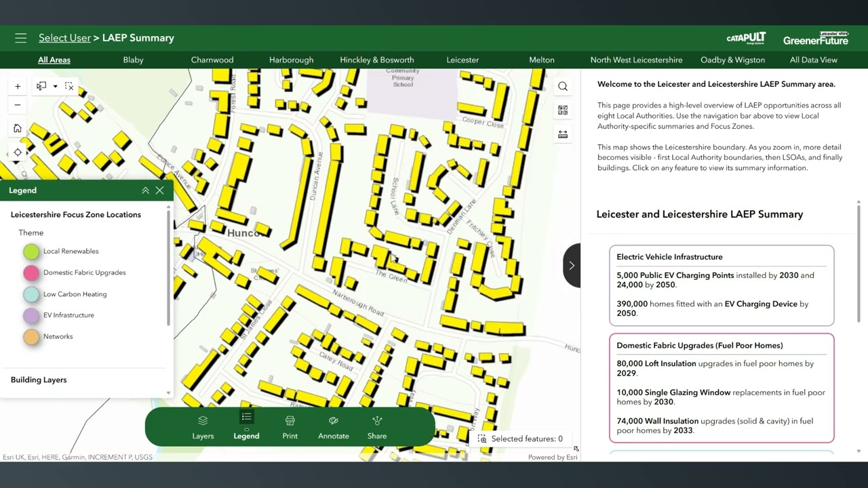Screen dimensions: 868x488
Task: Open the Layers panel
Action: pyautogui.click(x=203, y=427)
